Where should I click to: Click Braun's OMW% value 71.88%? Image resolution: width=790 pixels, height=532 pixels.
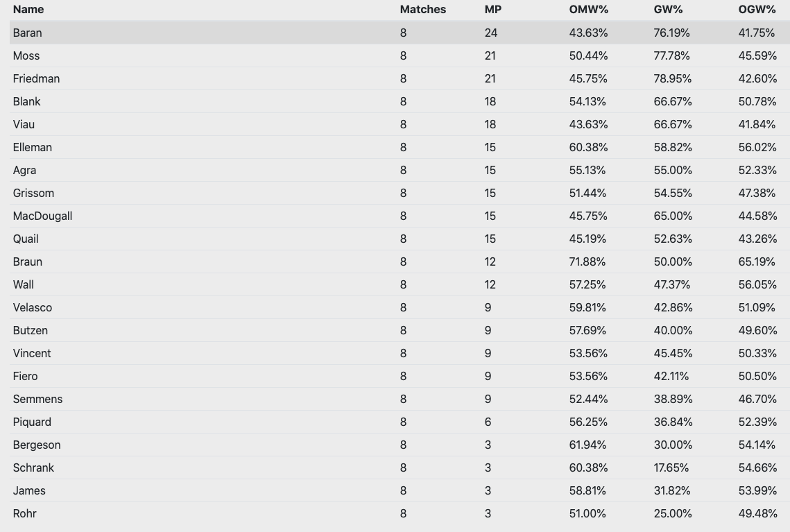click(587, 262)
